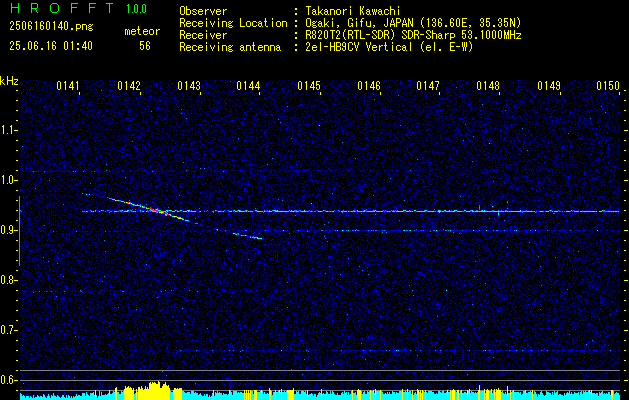Click the red spike above the carrier near 0148
The width and height of the screenshot is (629, 400).
tap(507, 202)
